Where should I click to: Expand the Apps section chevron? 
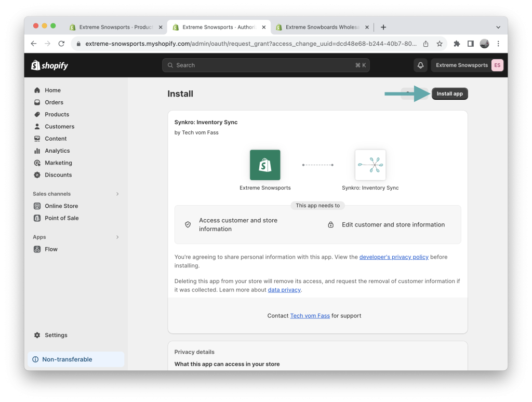(x=117, y=237)
